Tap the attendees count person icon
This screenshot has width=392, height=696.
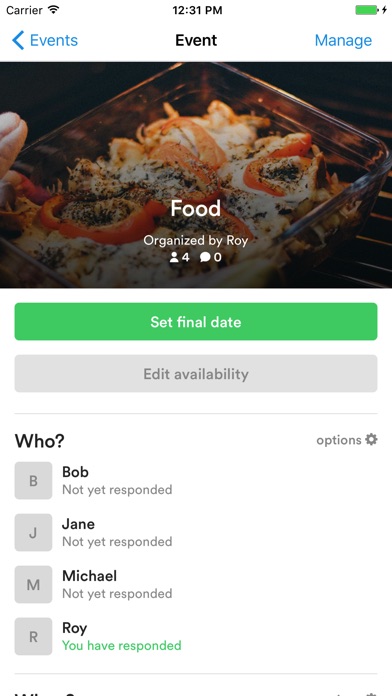pos(174,257)
